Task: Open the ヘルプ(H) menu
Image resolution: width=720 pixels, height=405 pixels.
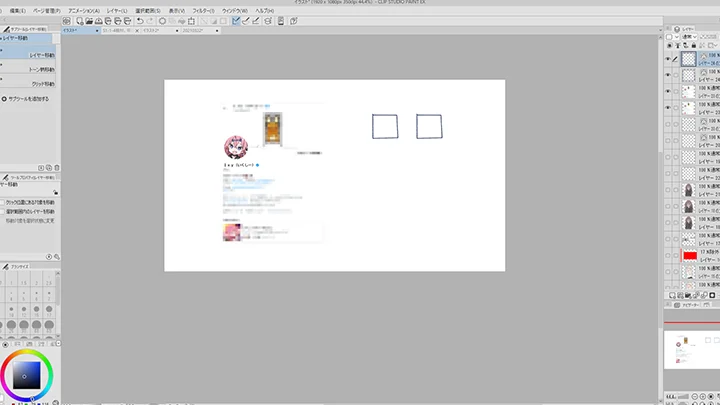Action: coord(264,11)
